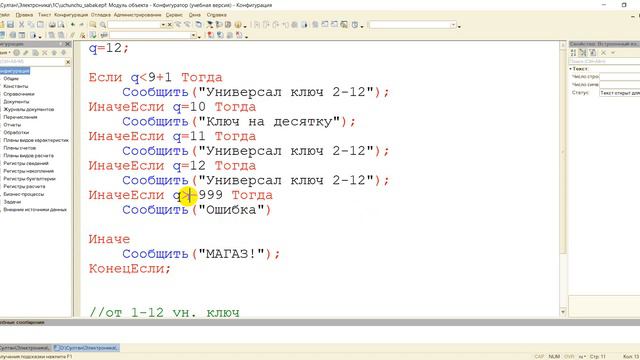Image resolution: width=640 pixels, height=360 pixels.
Task: Select Перечисления tree node
Action: pos(20,117)
